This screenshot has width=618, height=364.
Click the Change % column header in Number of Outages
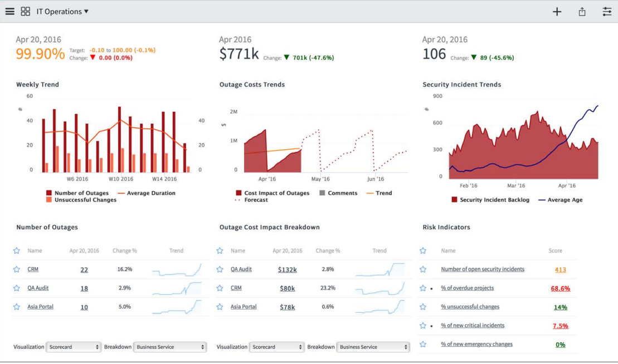click(x=124, y=251)
